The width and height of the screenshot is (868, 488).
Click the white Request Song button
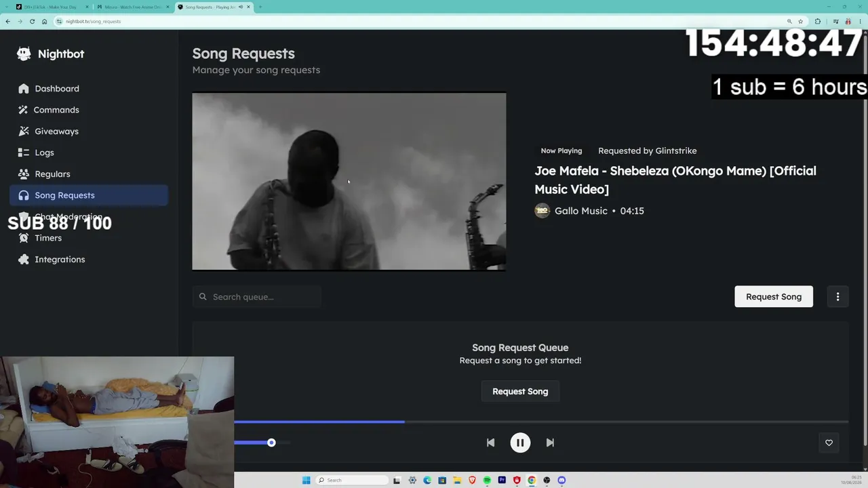point(774,297)
